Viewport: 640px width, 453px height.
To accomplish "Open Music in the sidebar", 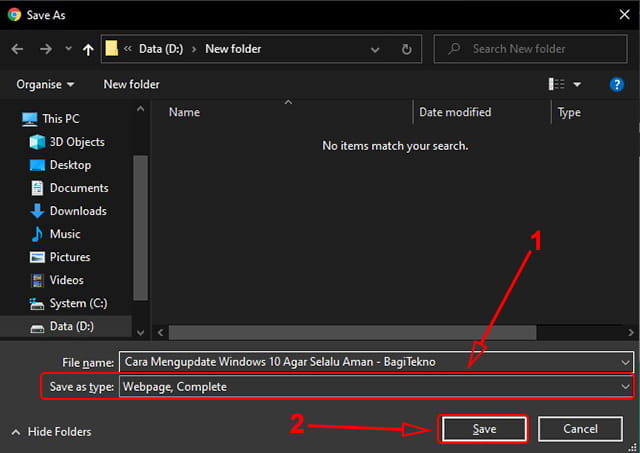I will pos(65,234).
